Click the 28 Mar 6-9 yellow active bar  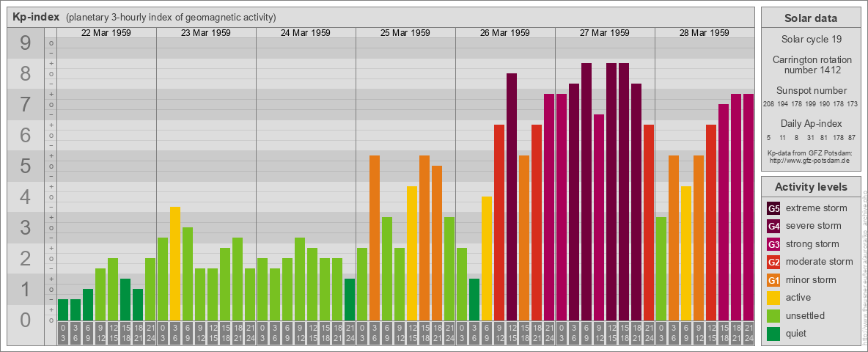(x=686, y=254)
